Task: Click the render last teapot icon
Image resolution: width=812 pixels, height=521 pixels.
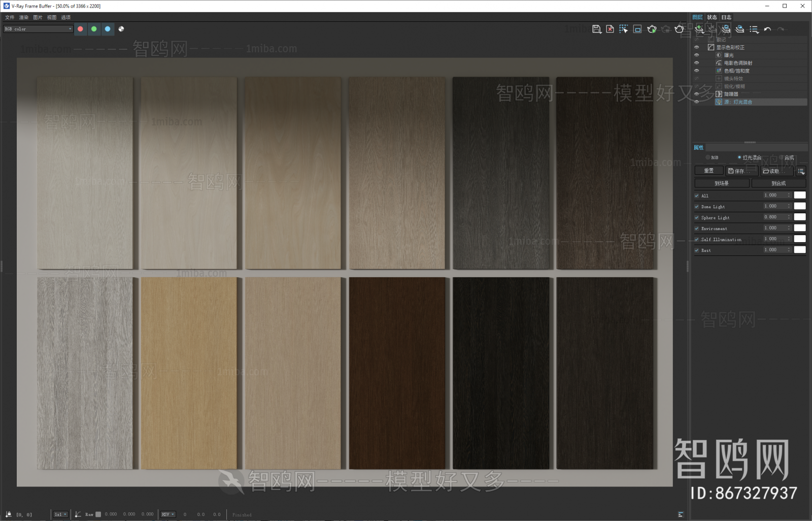Action: coord(680,29)
